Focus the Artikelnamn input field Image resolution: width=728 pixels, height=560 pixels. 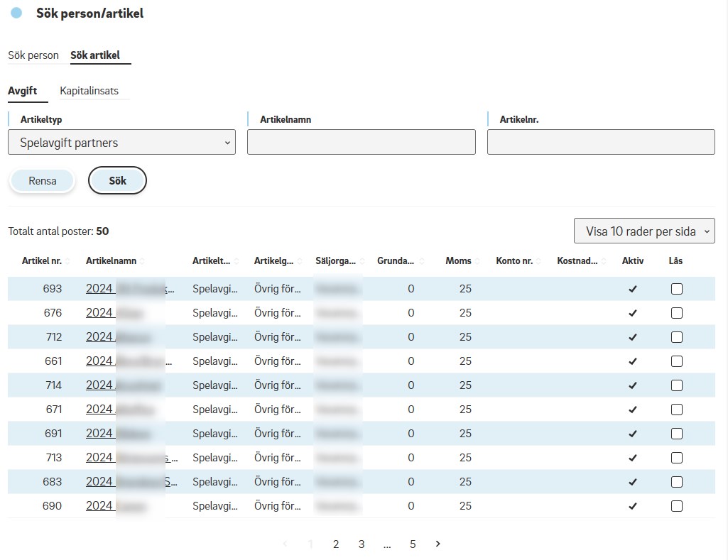(x=361, y=142)
